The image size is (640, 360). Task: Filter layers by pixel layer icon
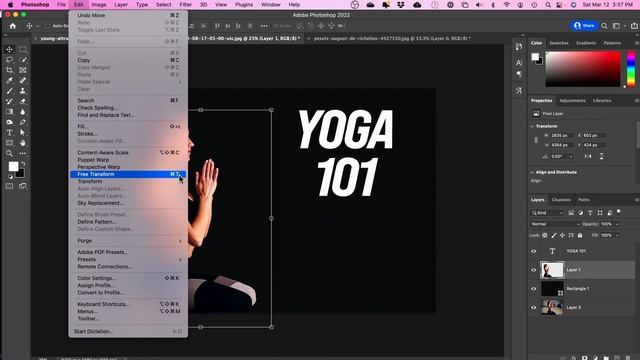[x=571, y=213]
